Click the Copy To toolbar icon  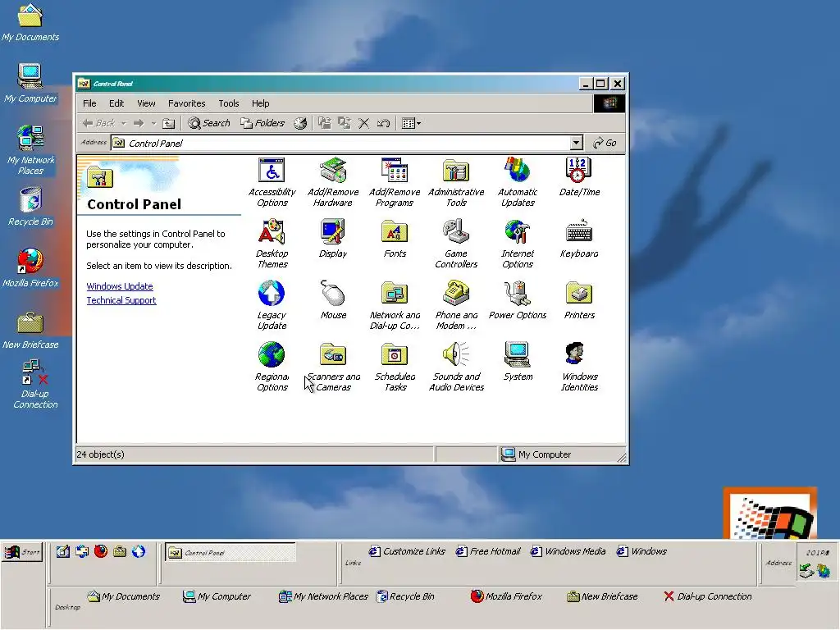tap(344, 123)
